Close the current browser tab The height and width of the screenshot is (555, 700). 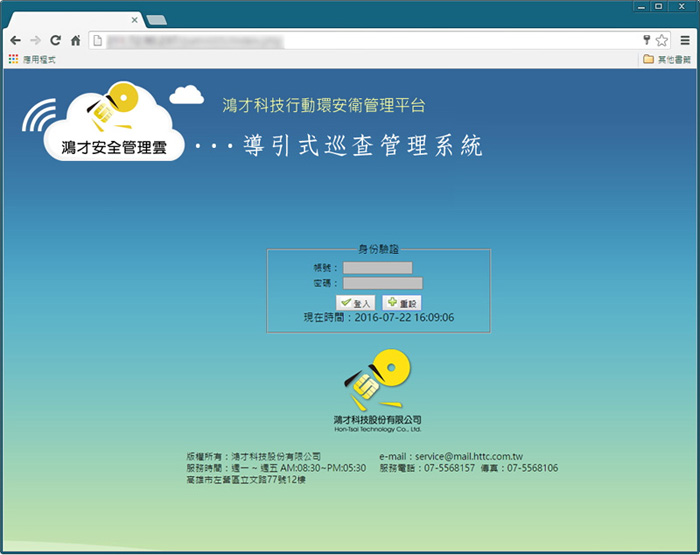coord(134,20)
